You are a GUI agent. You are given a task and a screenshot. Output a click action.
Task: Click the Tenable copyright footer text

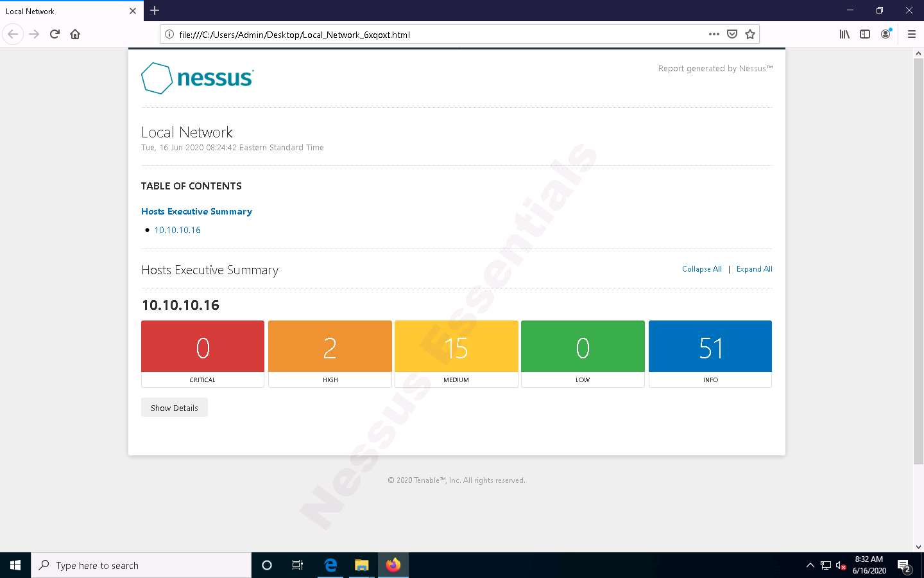coord(456,480)
